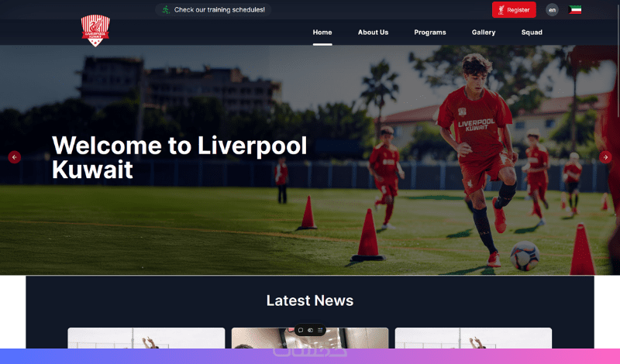
Task: Open the Home menu item
Action: [x=322, y=33]
